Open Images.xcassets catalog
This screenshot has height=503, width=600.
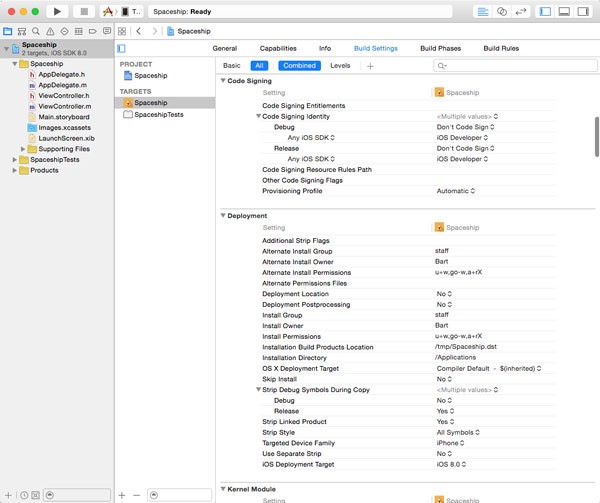[59, 128]
